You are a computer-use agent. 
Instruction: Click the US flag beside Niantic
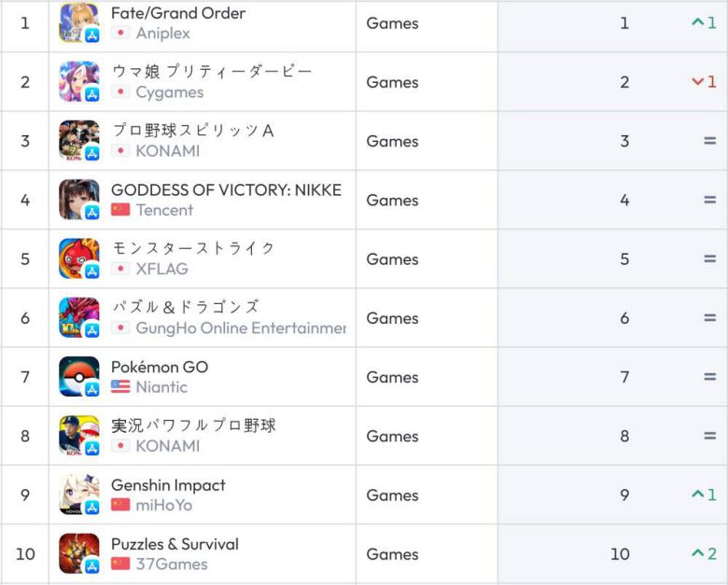(x=120, y=386)
